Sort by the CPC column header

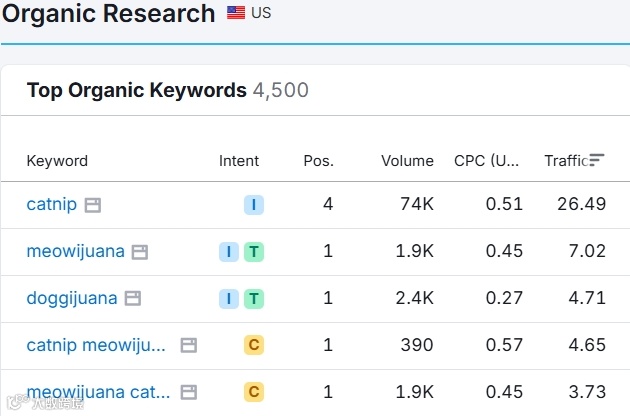tap(486, 161)
